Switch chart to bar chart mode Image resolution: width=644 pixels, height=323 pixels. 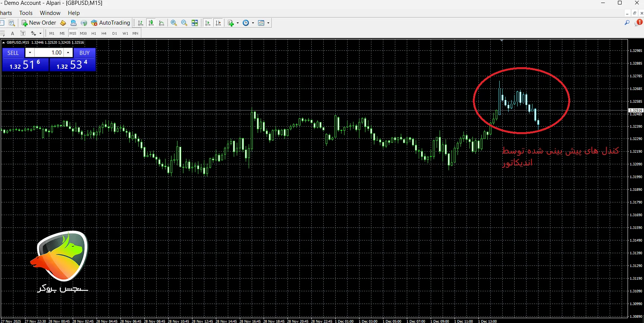pos(141,23)
